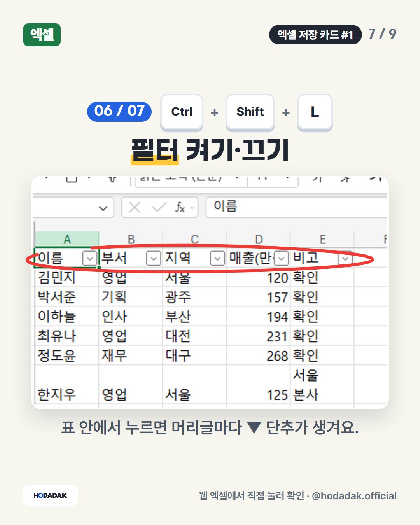Screen dimensions: 420x525
Task: Select sales cell 157
Action: coord(259,297)
